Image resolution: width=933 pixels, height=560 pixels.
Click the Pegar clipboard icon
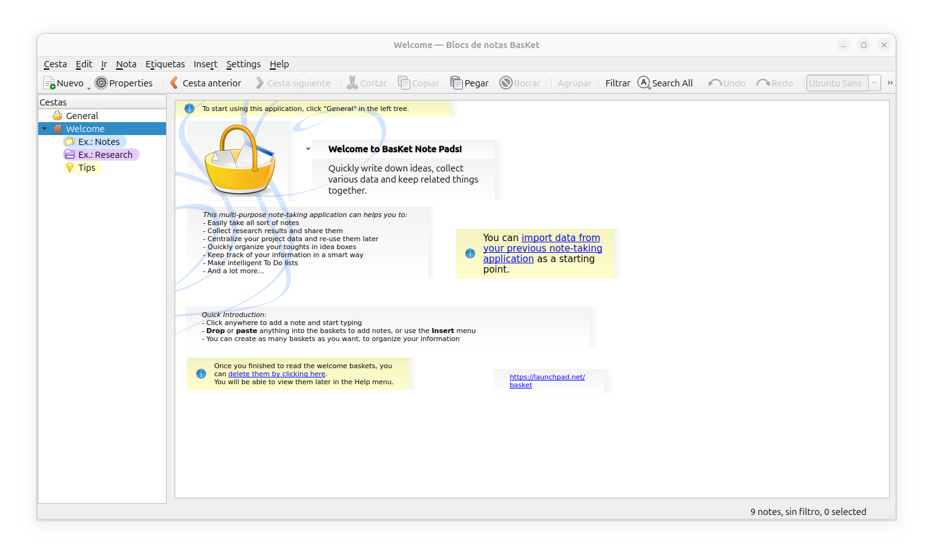(x=457, y=83)
